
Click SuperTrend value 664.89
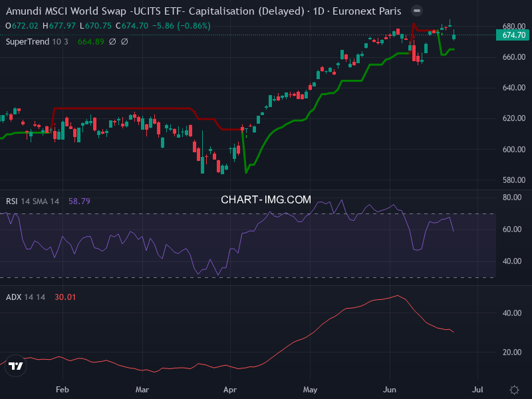[91, 42]
